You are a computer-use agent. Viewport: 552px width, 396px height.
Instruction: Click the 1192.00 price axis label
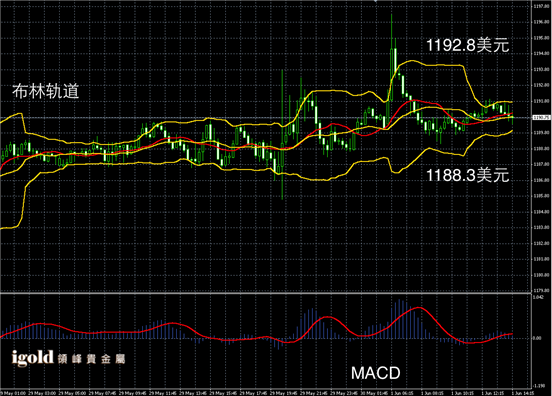point(541,85)
